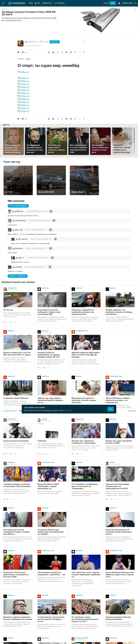Click LOG IN in header
The image size is (138, 644).
tap(106, 3)
